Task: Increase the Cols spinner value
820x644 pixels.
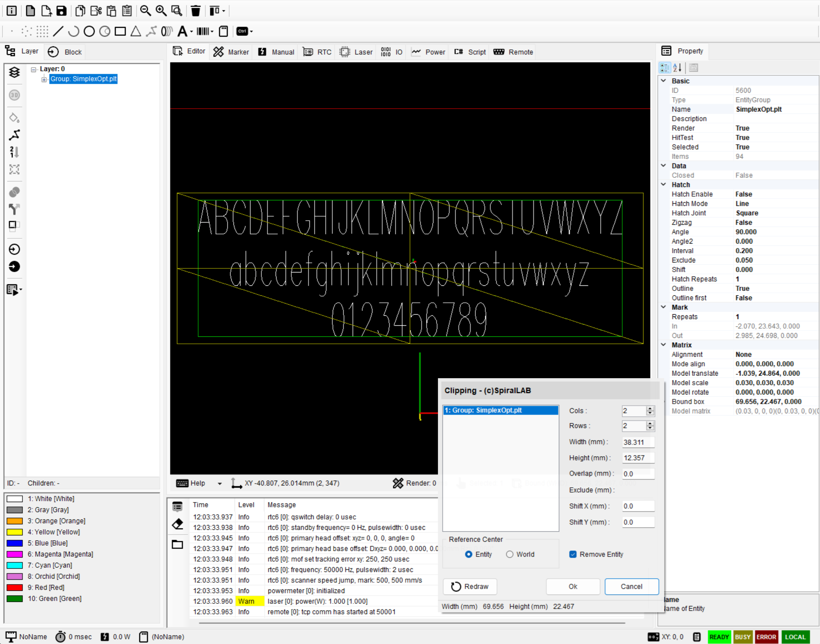Action: [650, 409]
